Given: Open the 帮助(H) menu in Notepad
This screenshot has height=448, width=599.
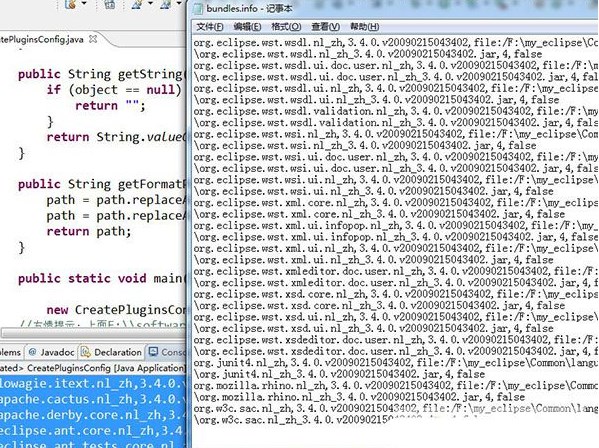Looking at the screenshot, I should [364, 27].
